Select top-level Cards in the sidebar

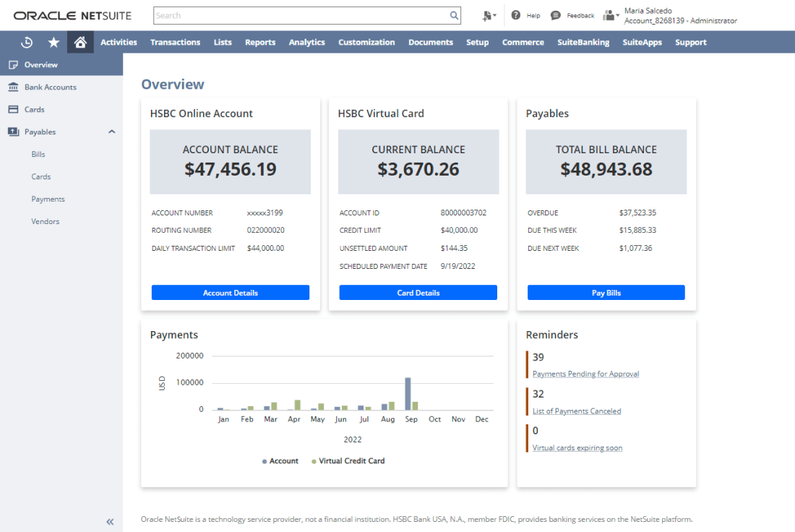click(35, 110)
